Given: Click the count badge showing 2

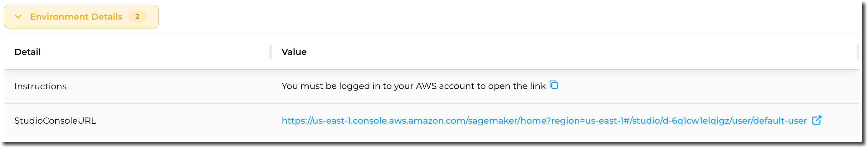Looking at the screenshot, I should point(137,17).
